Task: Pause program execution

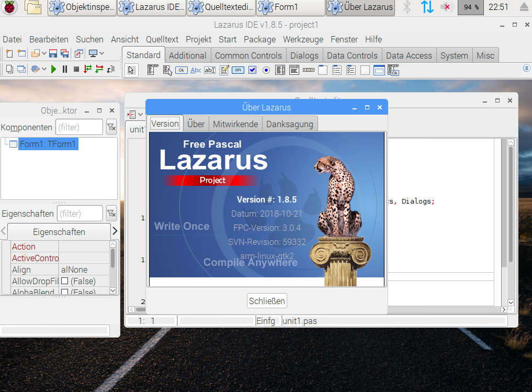Action: (x=65, y=70)
